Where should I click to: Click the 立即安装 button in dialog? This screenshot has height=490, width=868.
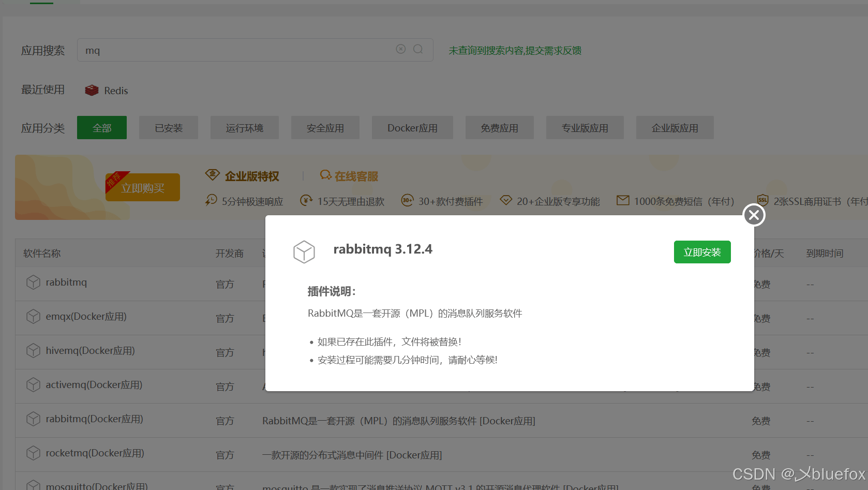click(702, 252)
